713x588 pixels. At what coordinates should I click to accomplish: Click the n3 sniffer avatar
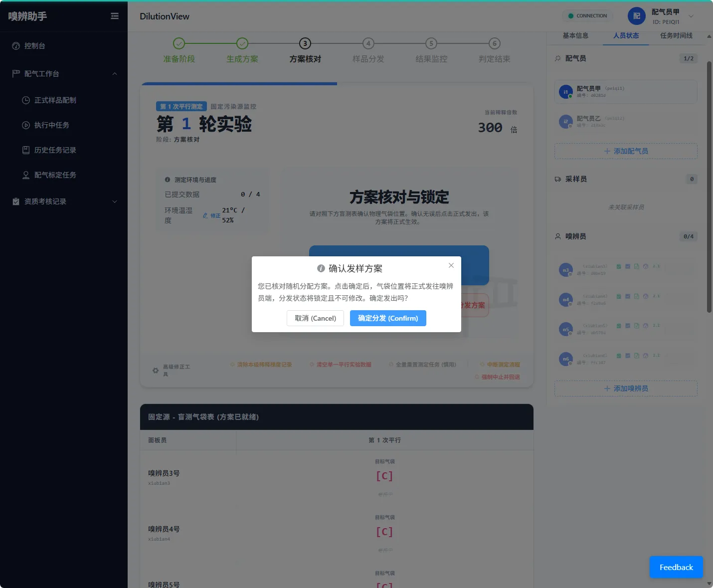coord(566,270)
